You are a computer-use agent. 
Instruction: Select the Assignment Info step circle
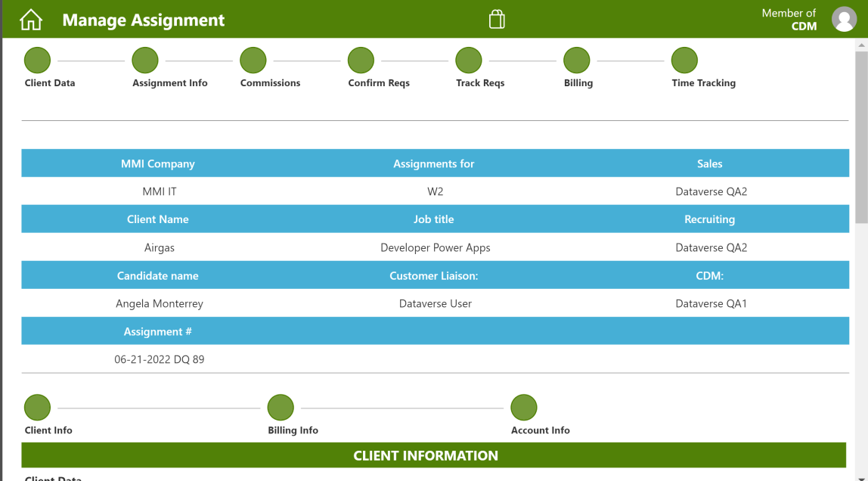pyautogui.click(x=145, y=60)
